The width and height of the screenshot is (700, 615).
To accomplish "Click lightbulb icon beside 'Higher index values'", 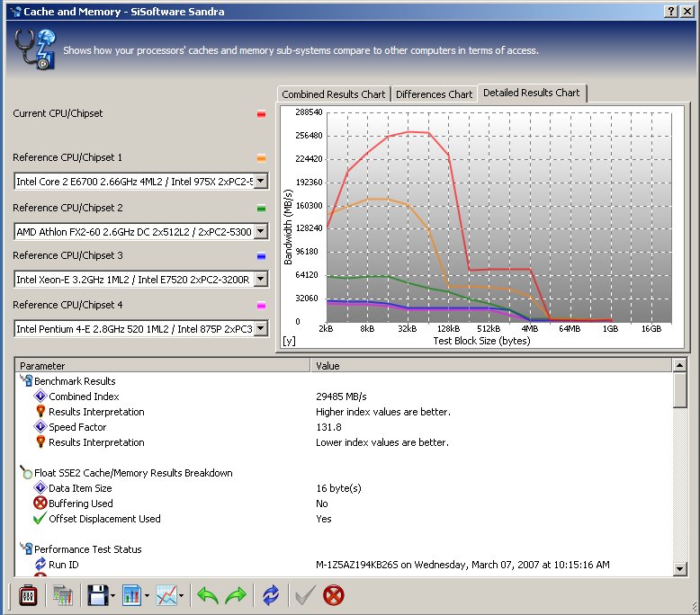I will (40, 411).
